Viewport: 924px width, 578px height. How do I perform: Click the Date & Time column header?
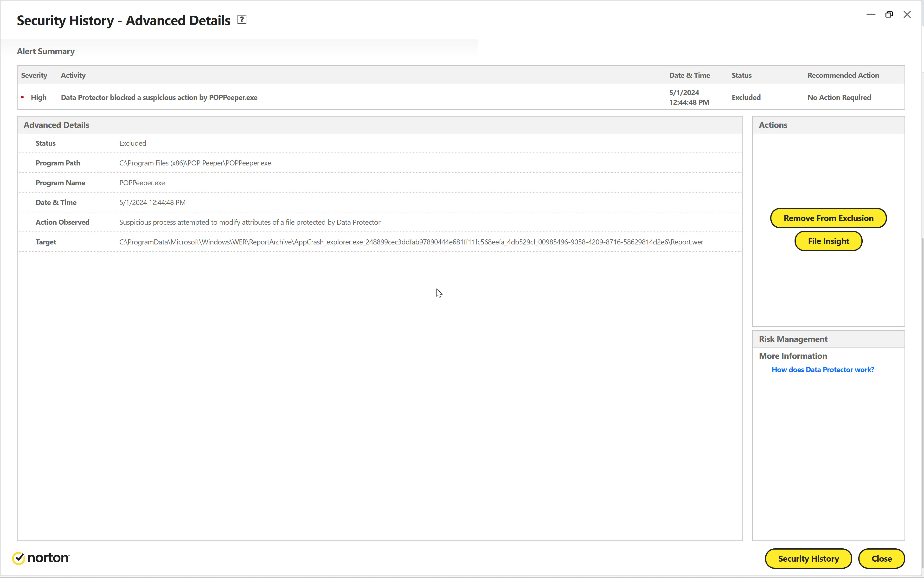[x=690, y=75]
